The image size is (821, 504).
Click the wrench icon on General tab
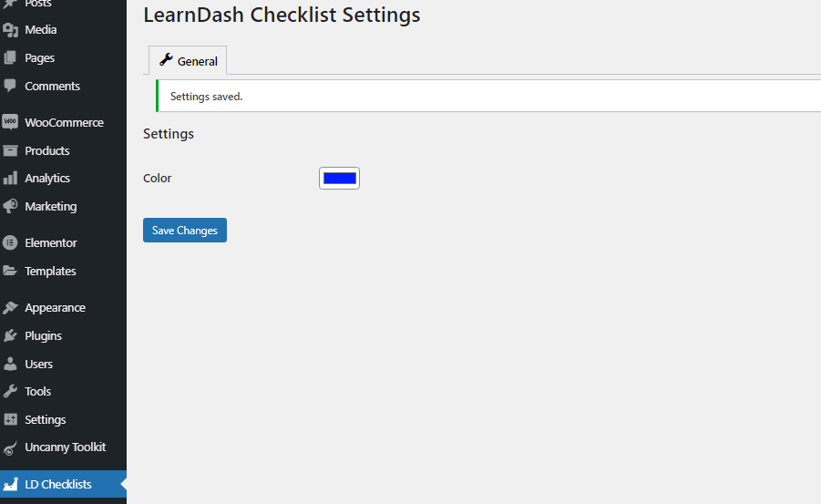[166, 60]
